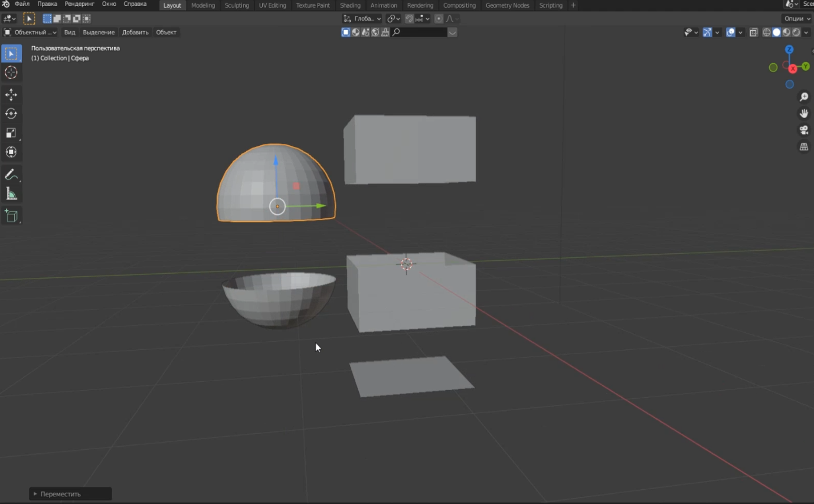The image size is (814, 504).
Task: Open transform orientation Global dropdown
Action: [x=362, y=19]
